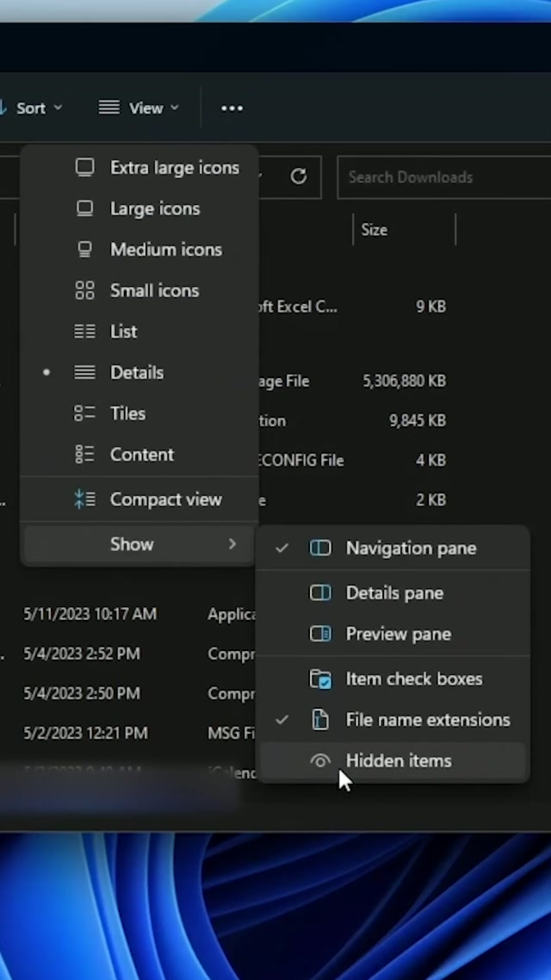Uncheck the Navigation pane option

coord(410,549)
